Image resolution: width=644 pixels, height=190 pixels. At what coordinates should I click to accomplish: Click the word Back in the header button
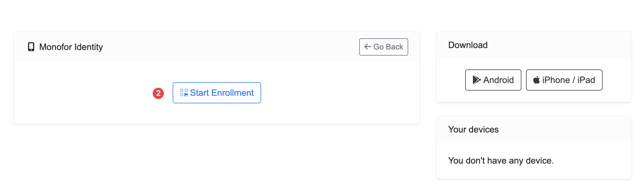(394, 47)
